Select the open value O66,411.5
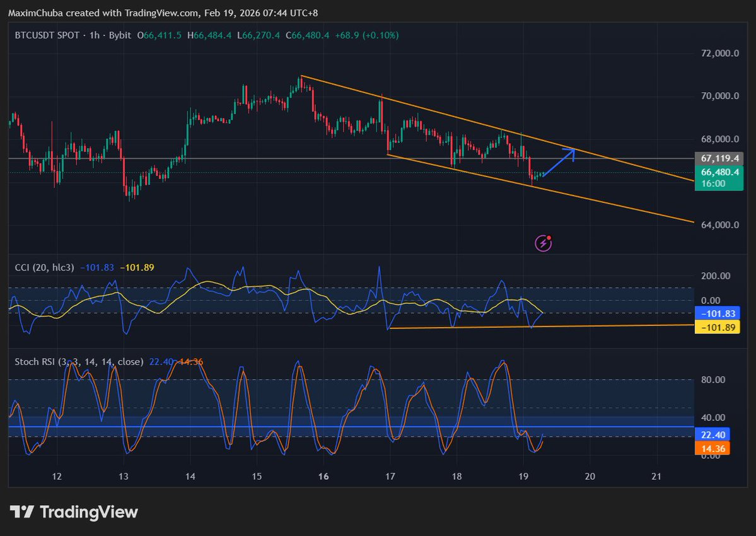 [x=160, y=35]
